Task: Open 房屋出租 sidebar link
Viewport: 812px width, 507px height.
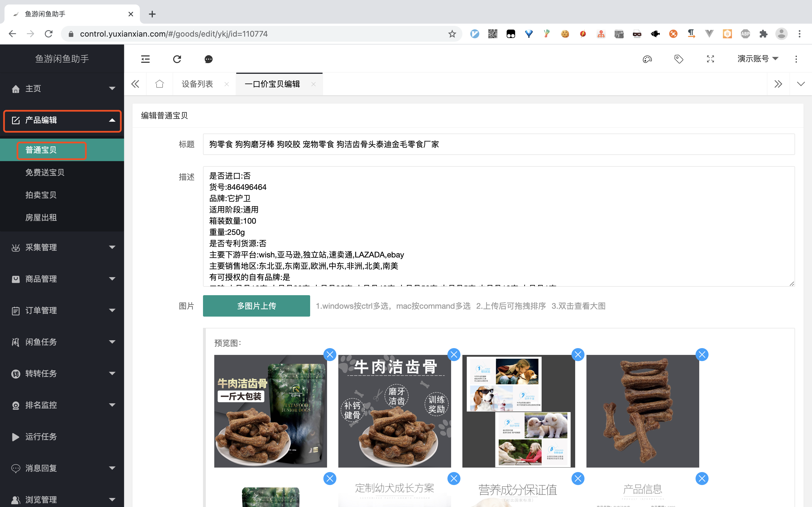Action: (41, 217)
